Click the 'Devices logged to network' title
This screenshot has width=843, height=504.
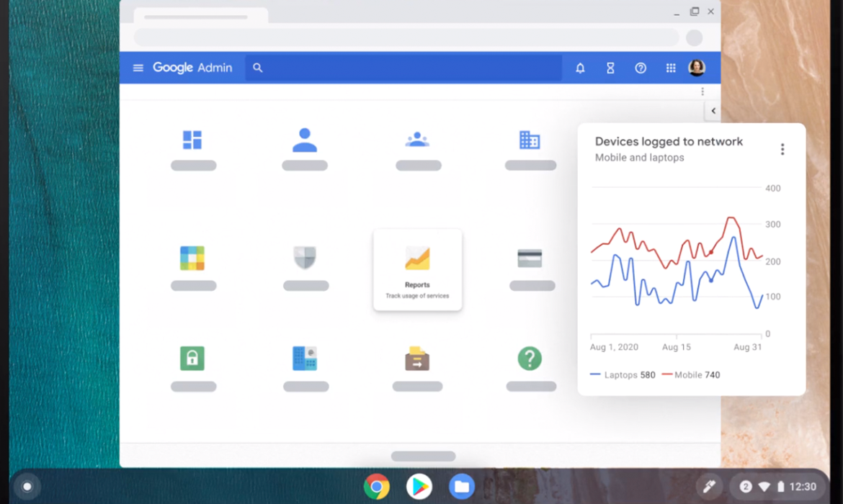(669, 141)
